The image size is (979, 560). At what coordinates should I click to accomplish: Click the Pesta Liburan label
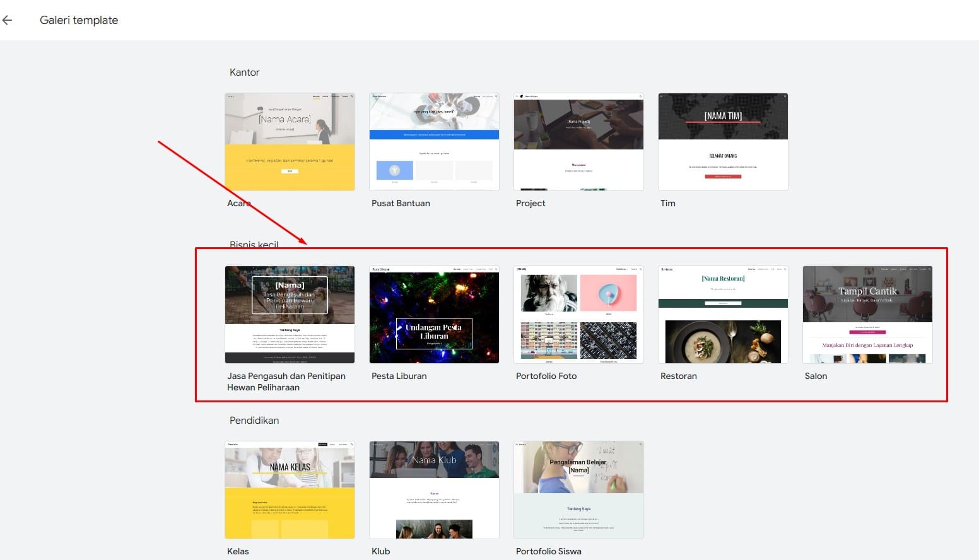point(399,376)
